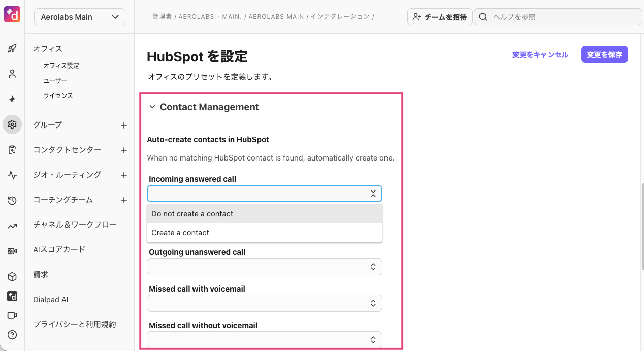644x351 pixels.
Task: Click 変更を保存 button
Action: coord(604,55)
